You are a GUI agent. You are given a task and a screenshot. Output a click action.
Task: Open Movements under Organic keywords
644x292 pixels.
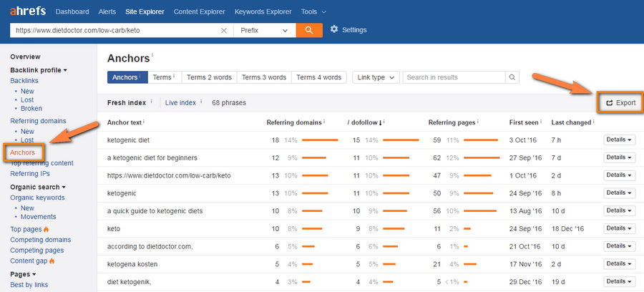[38, 217]
